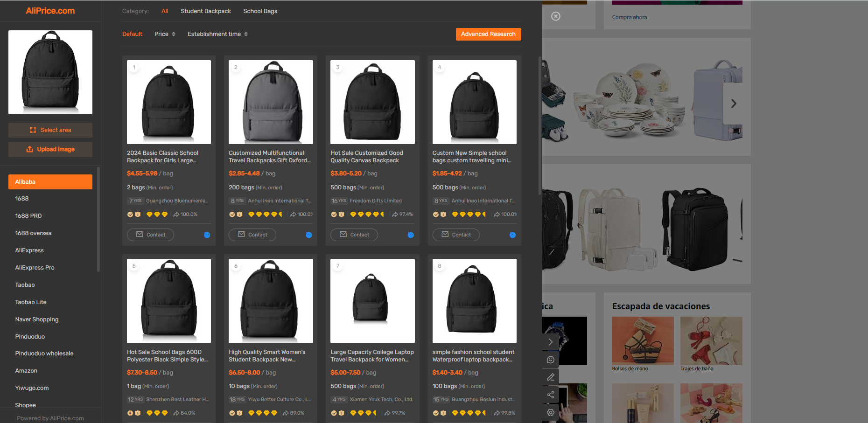Open product 4 backpack thumbnail

click(475, 102)
